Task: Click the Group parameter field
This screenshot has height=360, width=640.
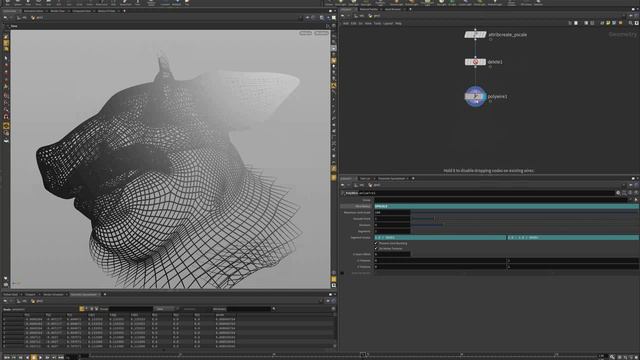Action: pos(500,200)
